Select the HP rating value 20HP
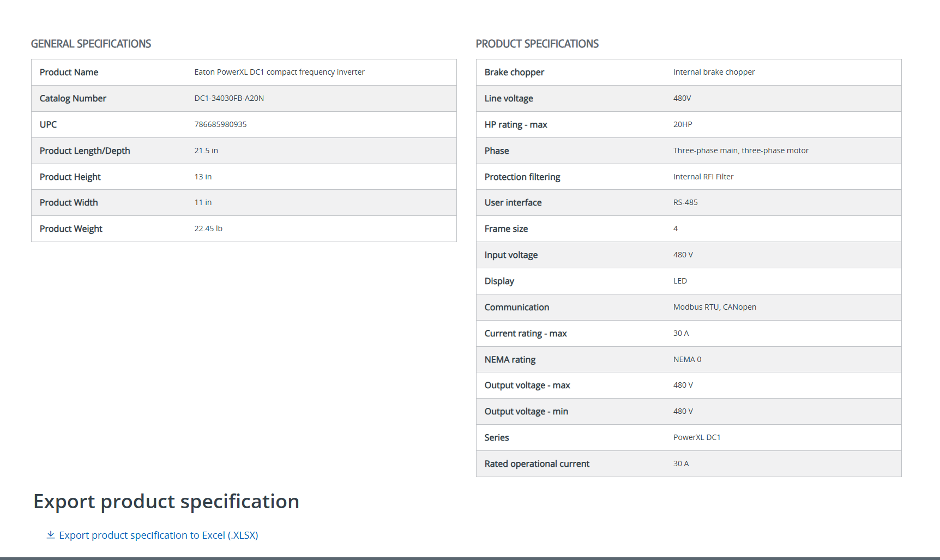This screenshot has width=940, height=560. [683, 124]
